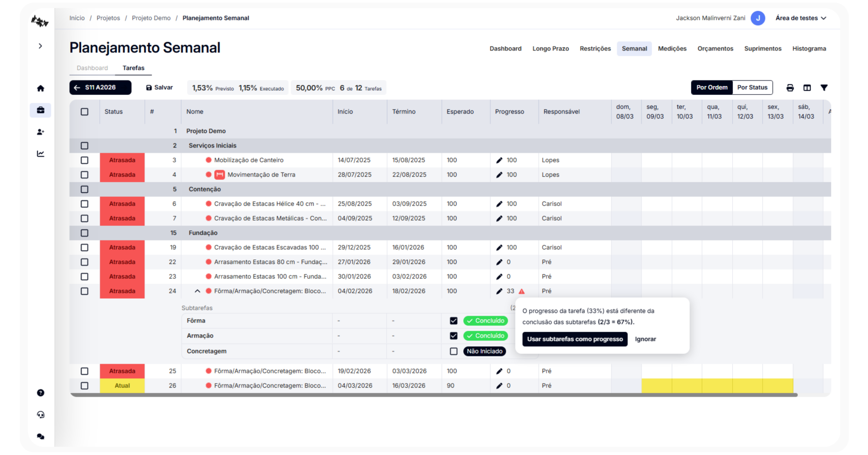This screenshot has width=868, height=455.
Task: Click the horizontal scrollbar below table
Action: 433,395
